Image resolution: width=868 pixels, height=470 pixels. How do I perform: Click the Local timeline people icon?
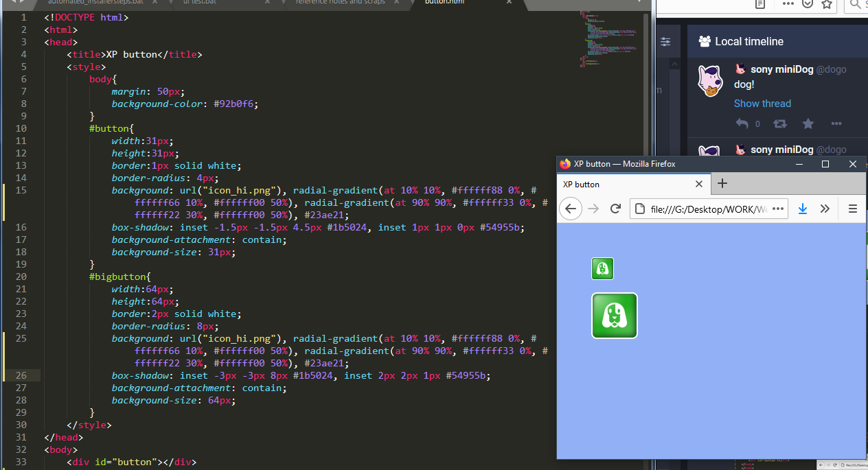705,41
